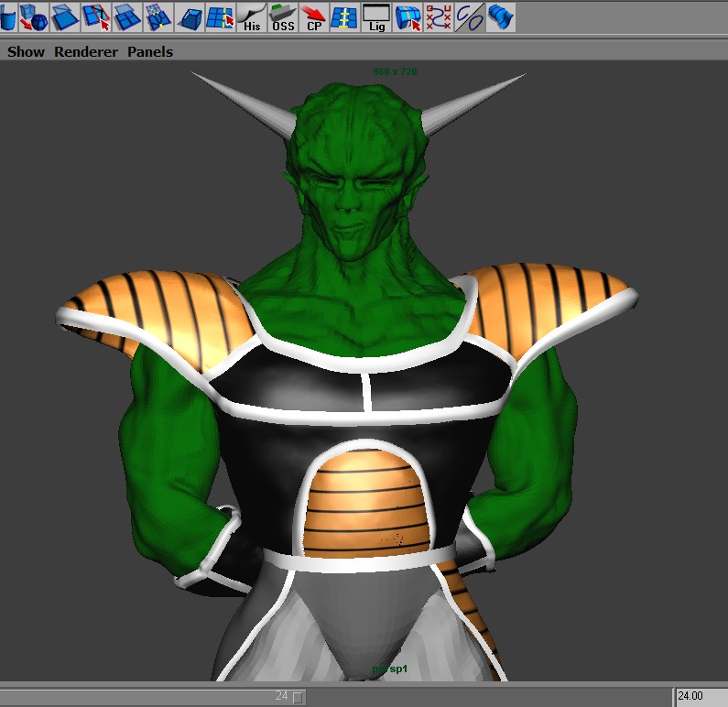Screen dimensions: 728x707
Task: Click the blue wavy surface shelf icon
Action: pos(501,17)
